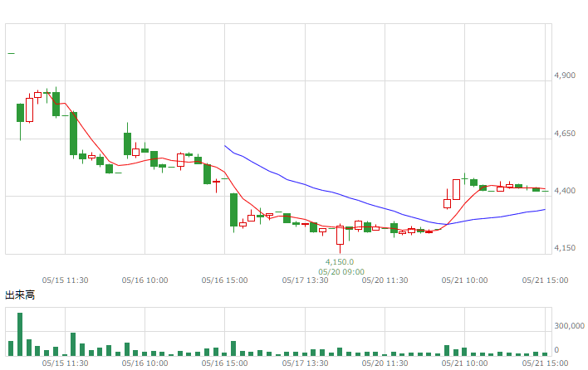Click the large red candle at the 05/20 09:00 low

click(x=341, y=235)
